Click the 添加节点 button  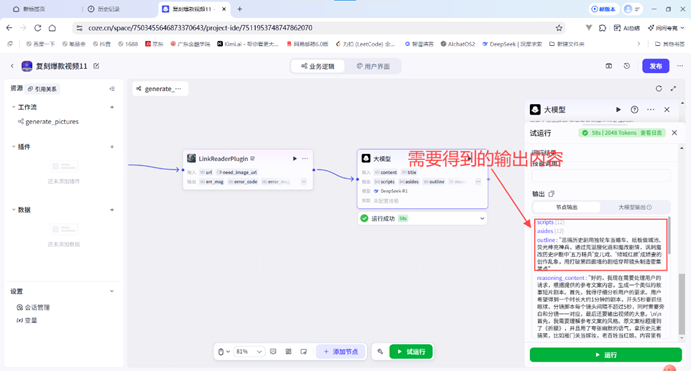[341, 352]
